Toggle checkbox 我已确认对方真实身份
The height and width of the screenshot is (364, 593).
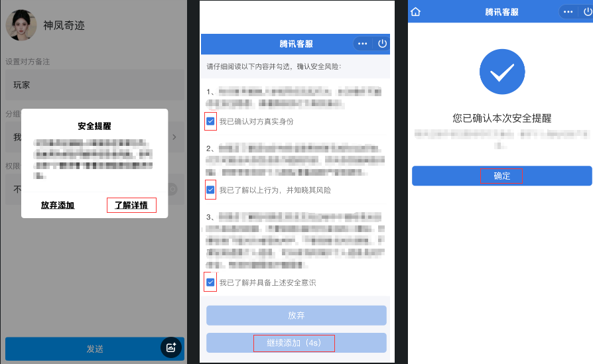click(x=211, y=121)
